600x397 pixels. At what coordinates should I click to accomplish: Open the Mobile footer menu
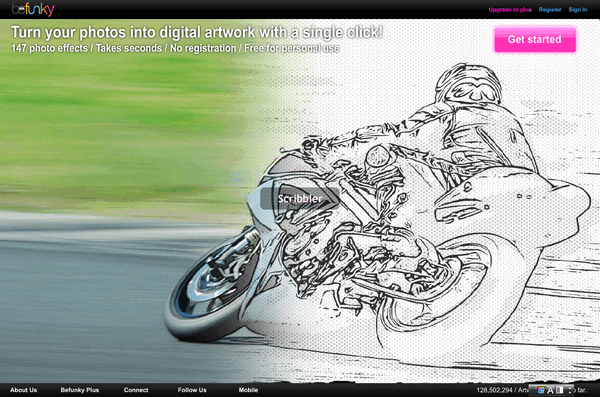tap(248, 390)
